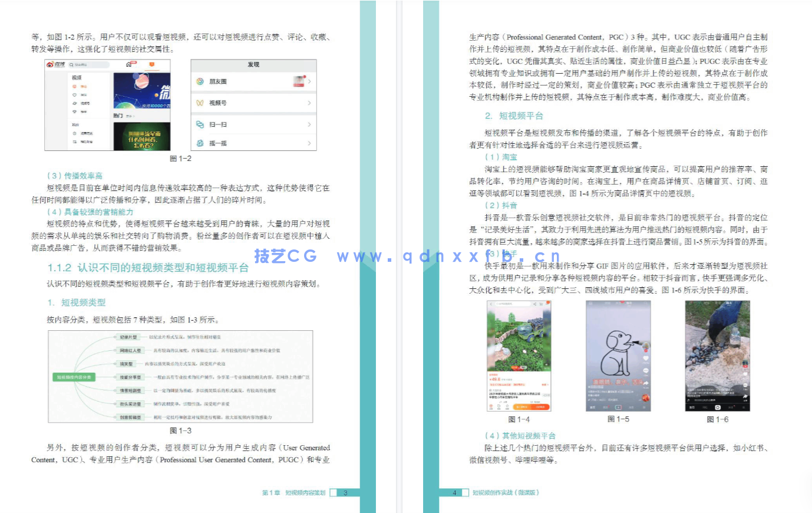Click the Moments (朋友圈) icon
812x513 pixels.
coord(200,81)
